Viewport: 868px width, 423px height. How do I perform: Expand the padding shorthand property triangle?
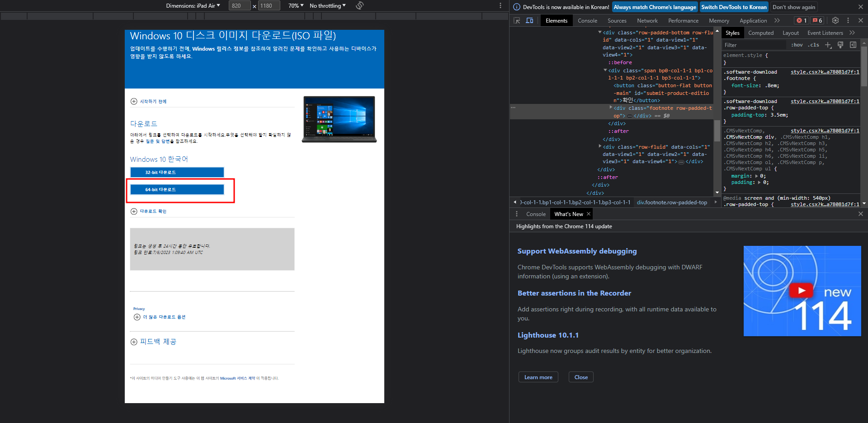coord(759,183)
